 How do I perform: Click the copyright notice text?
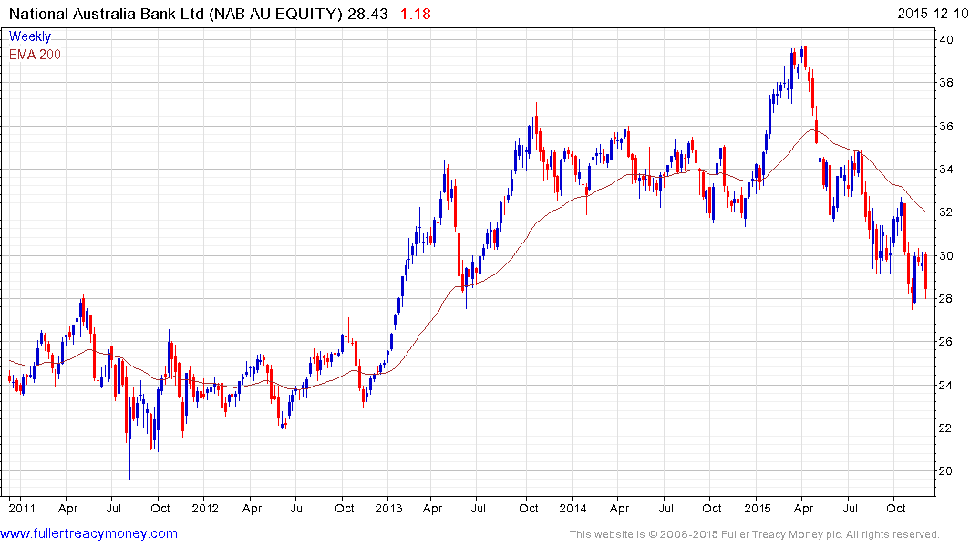[755, 534]
